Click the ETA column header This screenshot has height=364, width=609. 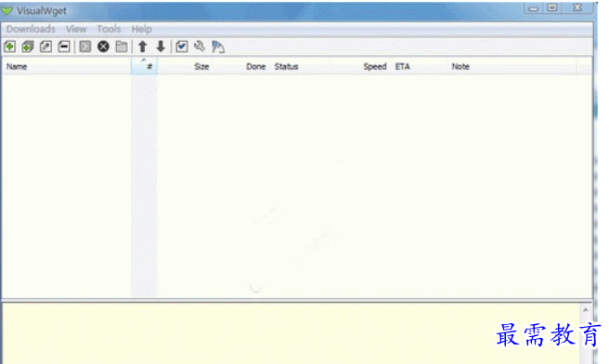(x=419, y=67)
